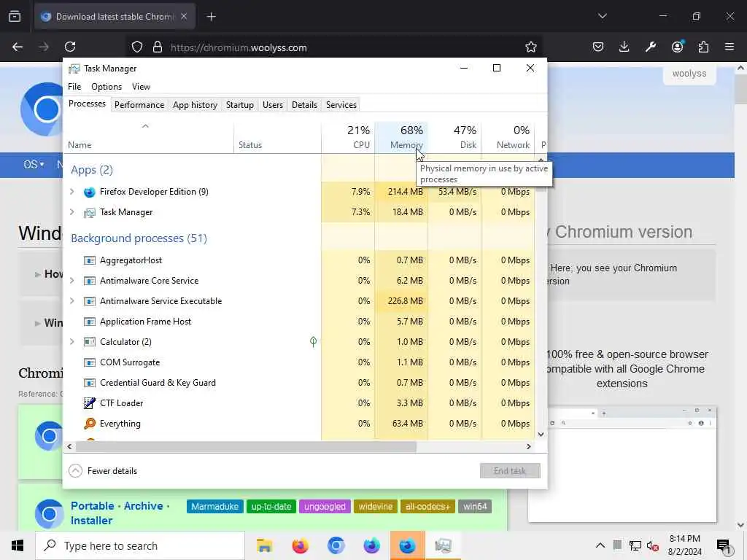Switch to the Startup tab
The image size is (747, 560).
click(x=239, y=105)
